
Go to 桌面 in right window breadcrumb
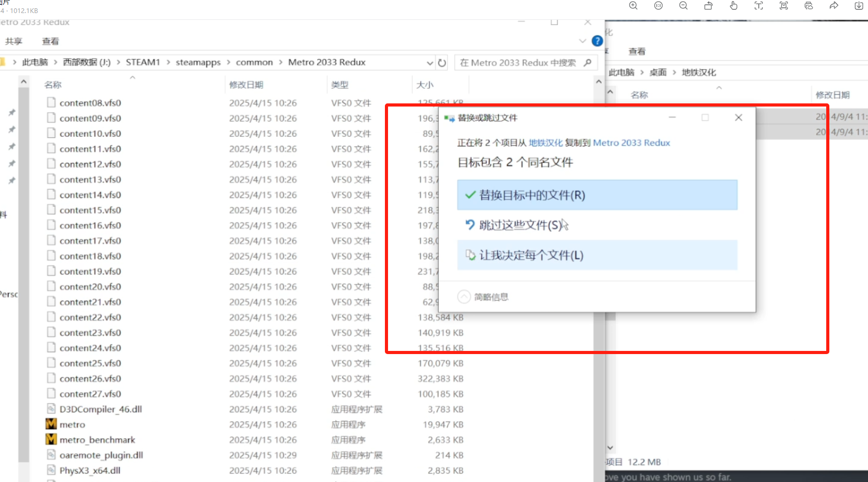(x=658, y=73)
